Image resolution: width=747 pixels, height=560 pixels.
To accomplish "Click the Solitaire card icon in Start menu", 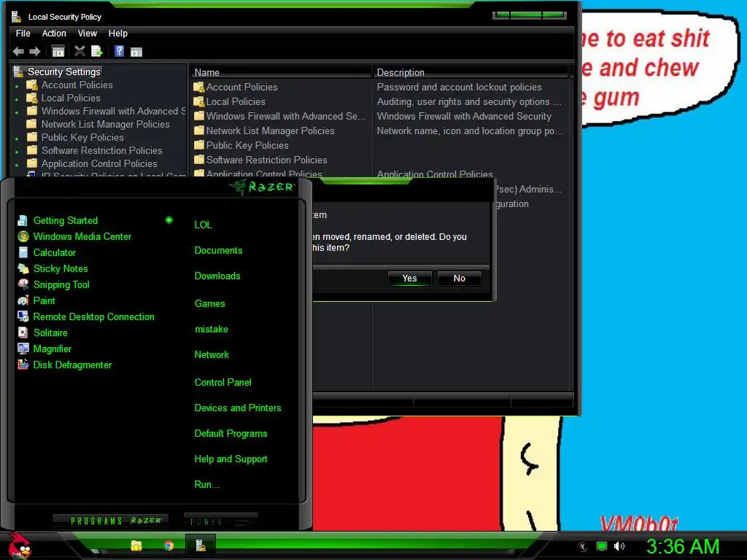I will pyautogui.click(x=23, y=332).
